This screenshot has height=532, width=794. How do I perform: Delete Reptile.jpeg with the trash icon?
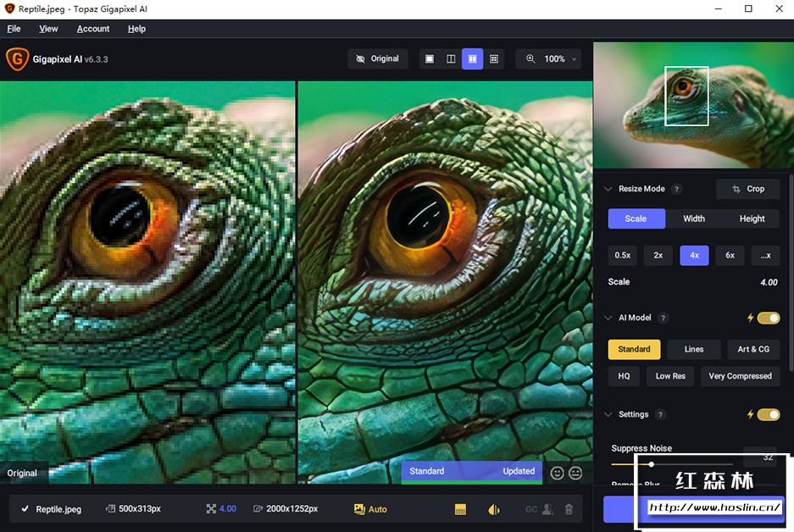click(569, 509)
